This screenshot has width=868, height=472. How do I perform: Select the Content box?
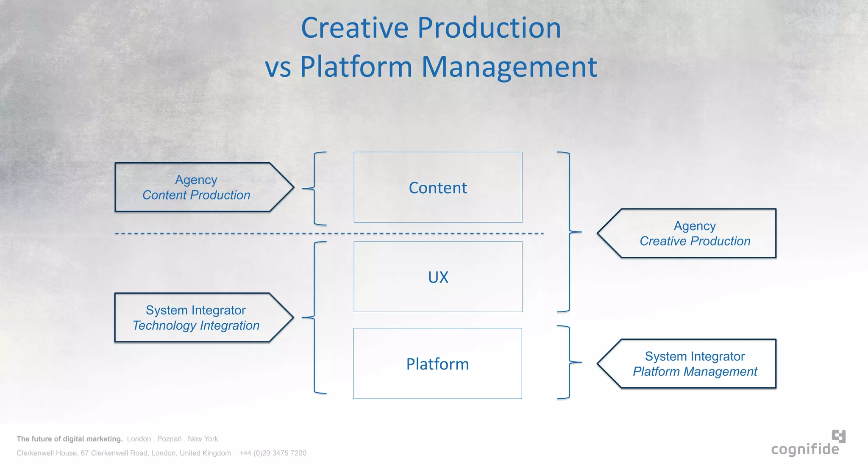coord(438,187)
